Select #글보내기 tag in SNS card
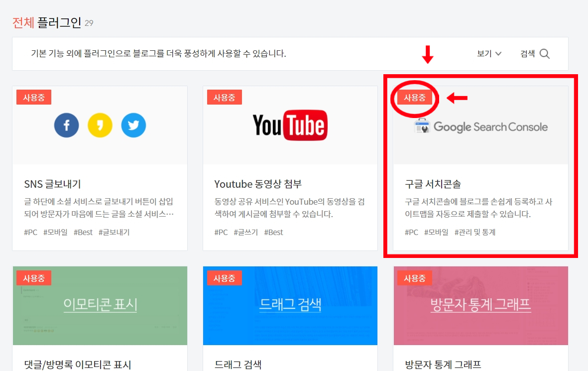Image resolution: width=588 pixels, height=371 pixels. click(114, 232)
